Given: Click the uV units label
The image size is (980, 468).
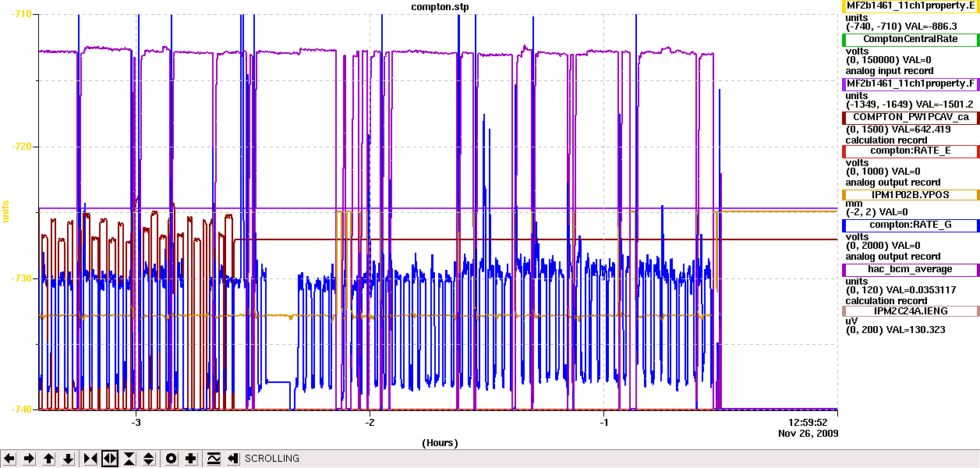Looking at the screenshot, I should pos(852,320).
